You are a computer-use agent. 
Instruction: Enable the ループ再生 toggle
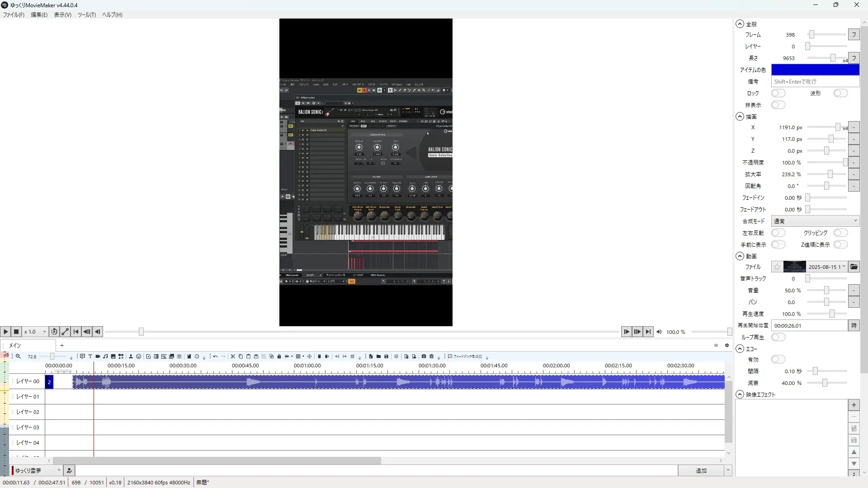pos(778,337)
